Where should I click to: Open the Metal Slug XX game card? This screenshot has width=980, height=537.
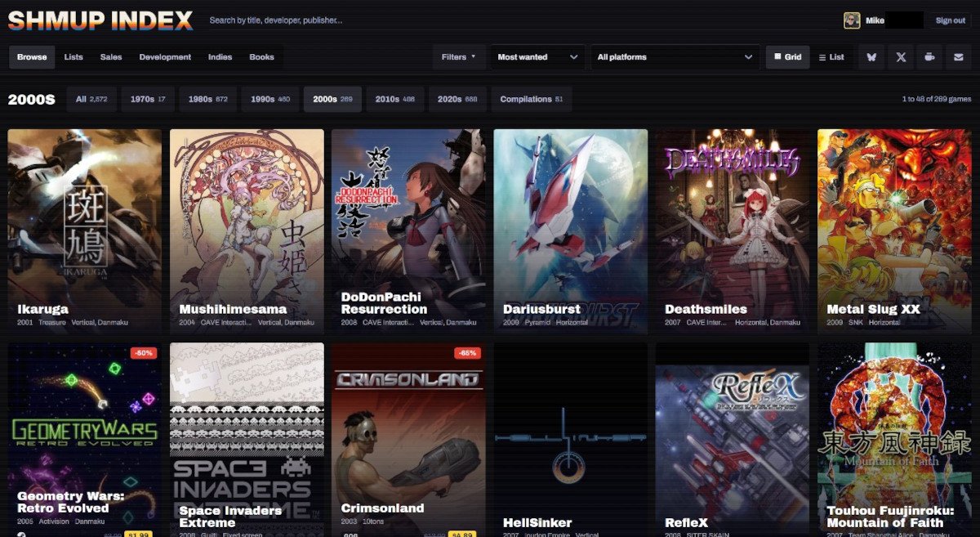[x=894, y=231]
